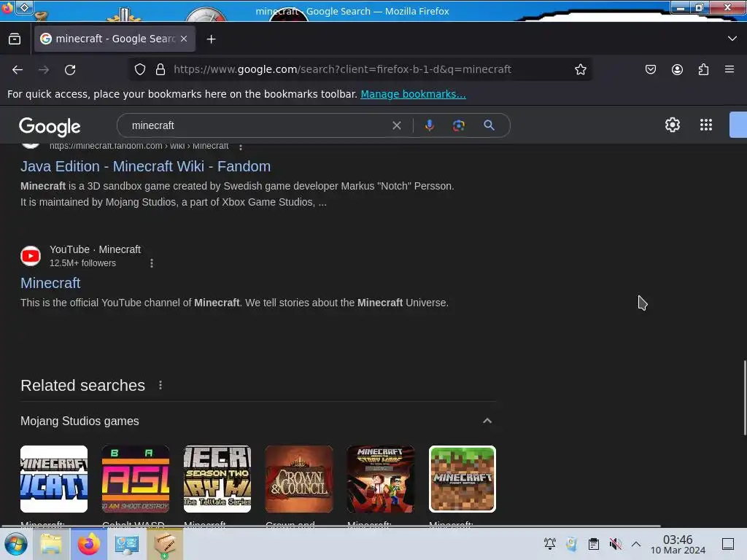Open the Extensions puzzle icon

tap(703, 69)
